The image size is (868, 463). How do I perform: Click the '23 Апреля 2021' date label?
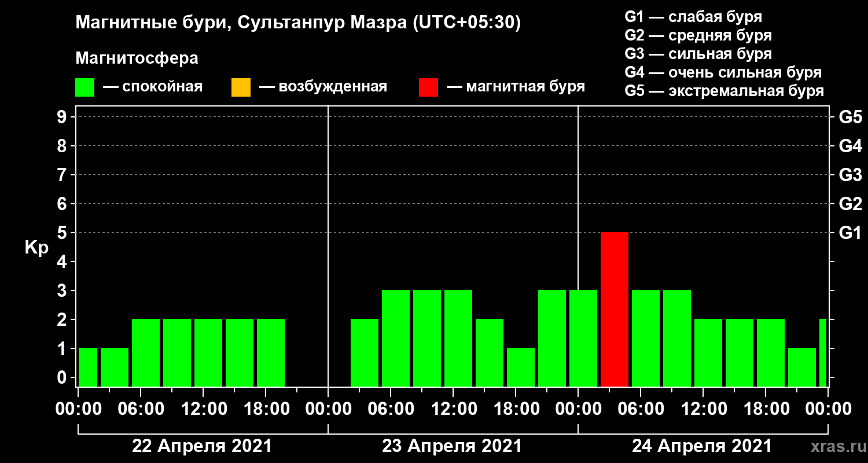point(452,446)
